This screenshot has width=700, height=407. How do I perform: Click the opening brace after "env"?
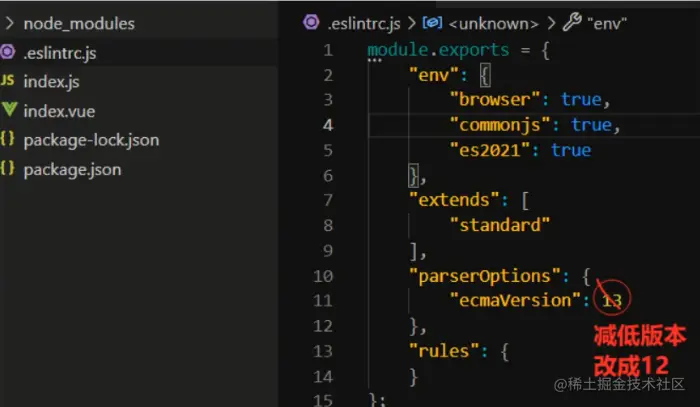pos(485,75)
